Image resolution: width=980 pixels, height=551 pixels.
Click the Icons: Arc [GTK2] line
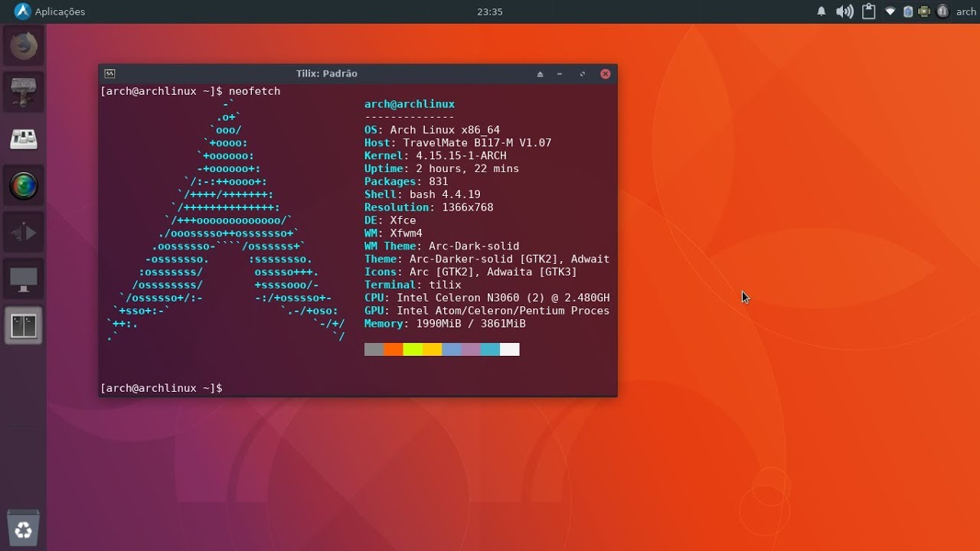471,272
